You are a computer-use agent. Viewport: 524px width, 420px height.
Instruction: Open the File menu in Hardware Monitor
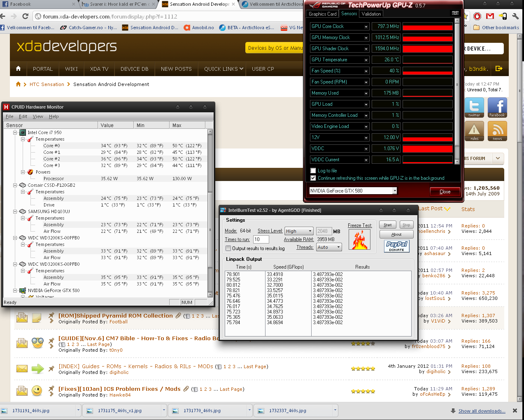[x=9, y=116]
